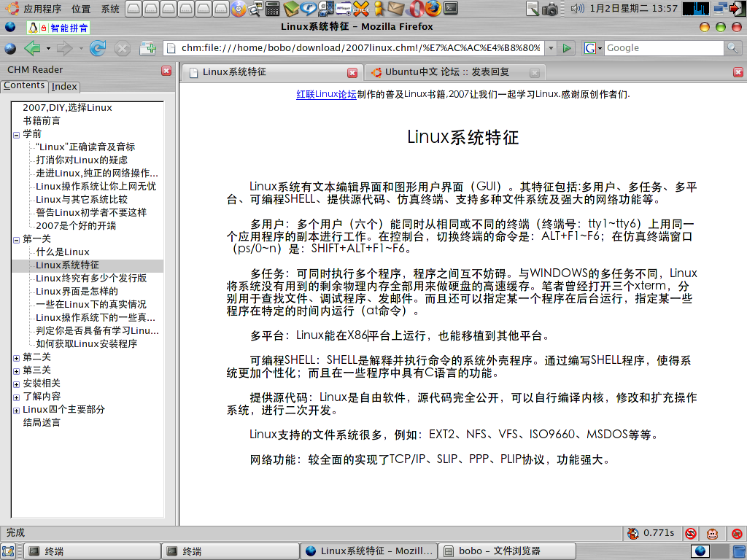
Task: Toggle the Greasemonkey monkey icon in status bar
Action: (x=712, y=533)
